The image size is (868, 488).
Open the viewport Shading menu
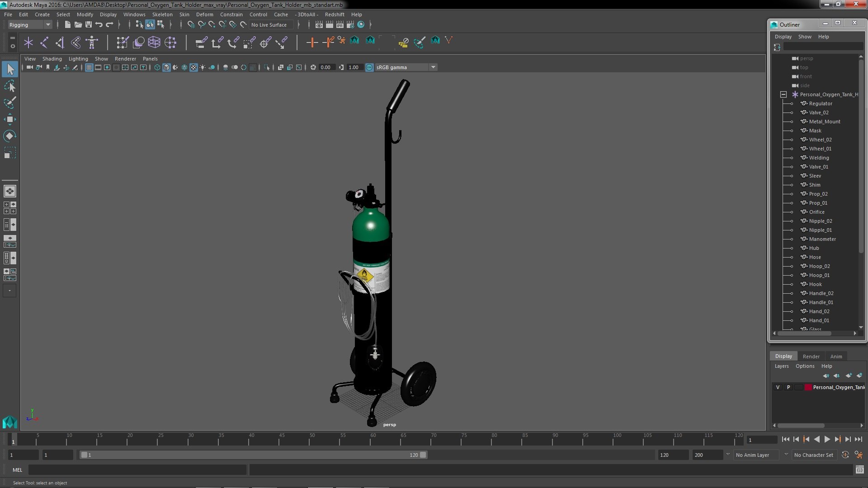pos(52,59)
